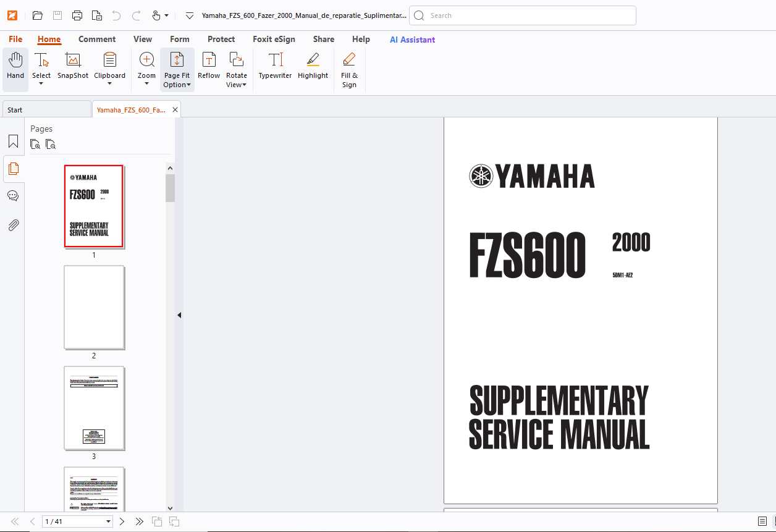This screenshot has height=532, width=776.
Task: Click the Redo arrow in the quick access toolbar
Action: 136,15
